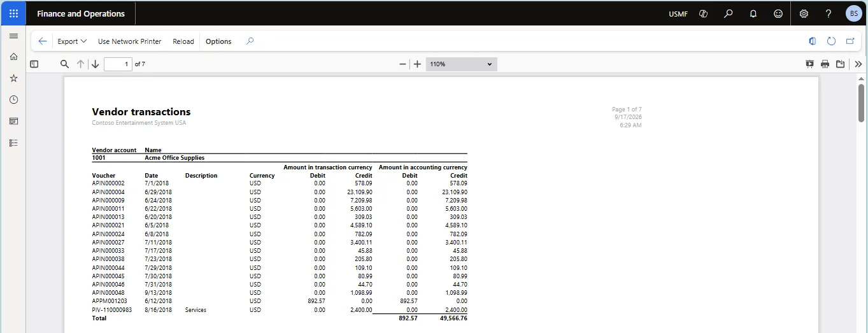Click the action pane search magnifier

click(250, 41)
